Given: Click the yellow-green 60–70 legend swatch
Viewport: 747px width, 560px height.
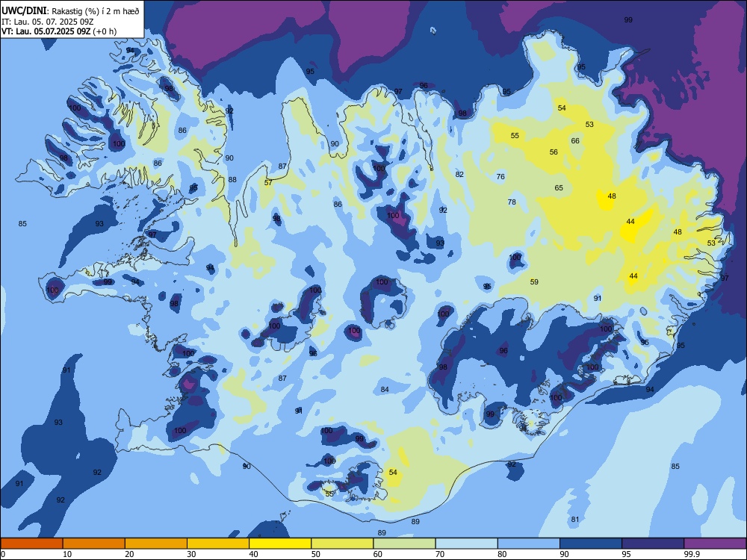Looking at the screenshot, I should tap(404, 544).
